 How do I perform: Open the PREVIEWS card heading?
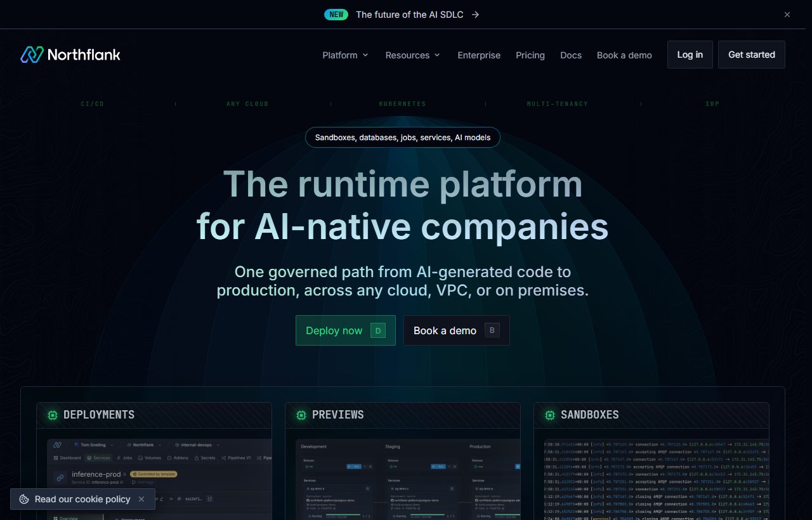338,415
